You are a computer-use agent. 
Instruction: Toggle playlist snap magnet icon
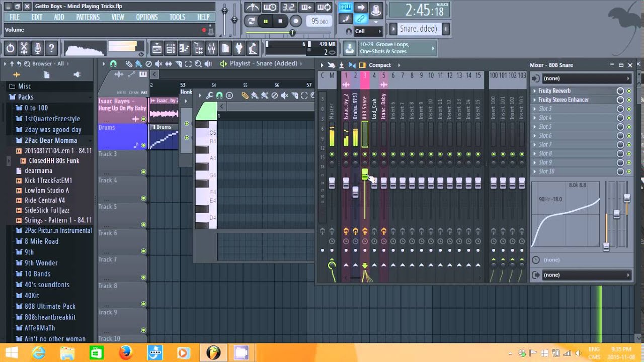[113, 64]
